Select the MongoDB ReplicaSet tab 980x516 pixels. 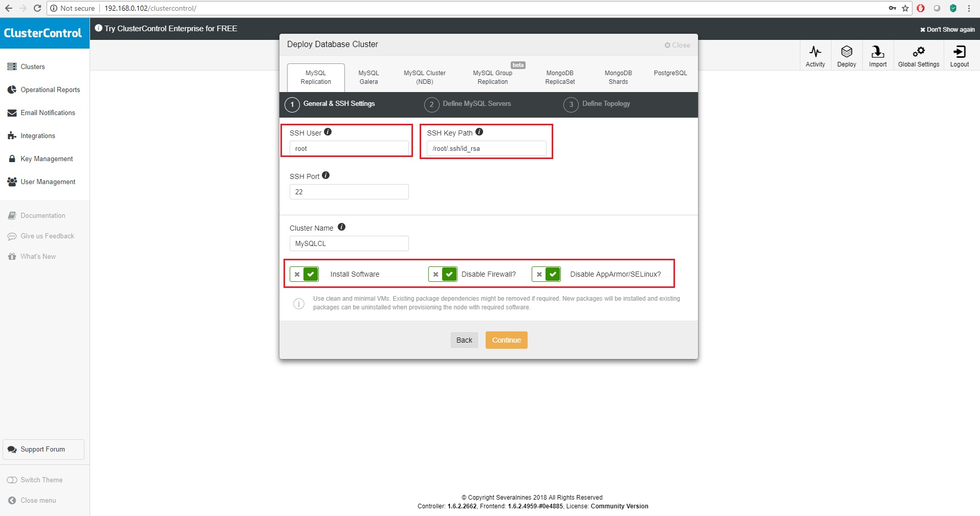coord(560,78)
